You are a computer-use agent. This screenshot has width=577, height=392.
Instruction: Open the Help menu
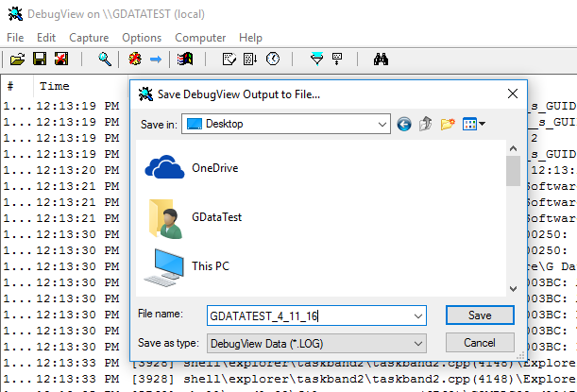coord(250,38)
